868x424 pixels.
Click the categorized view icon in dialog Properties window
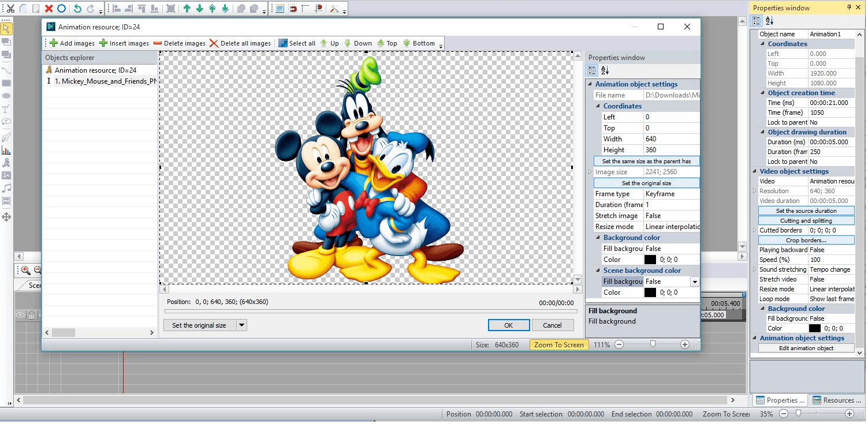(592, 70)
